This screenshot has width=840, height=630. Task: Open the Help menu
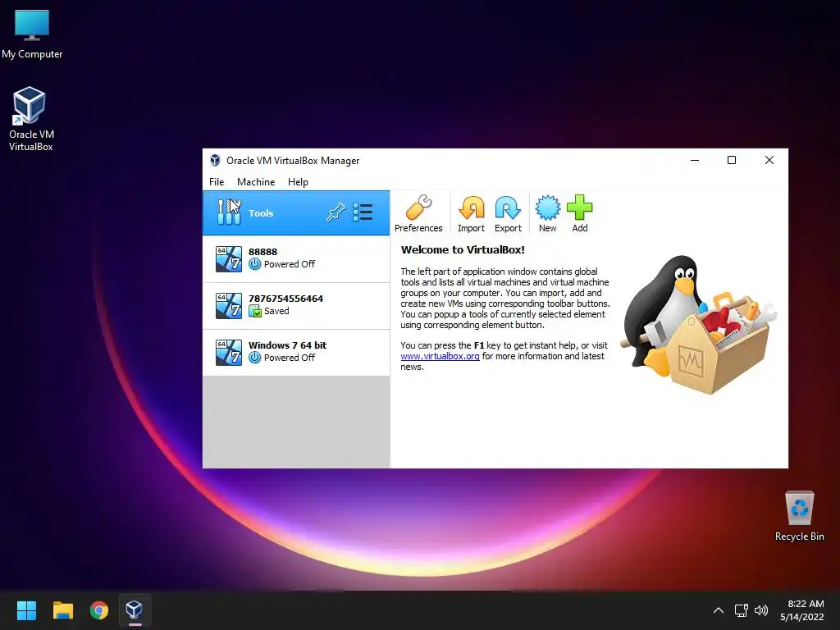click(x=298, y=182)
